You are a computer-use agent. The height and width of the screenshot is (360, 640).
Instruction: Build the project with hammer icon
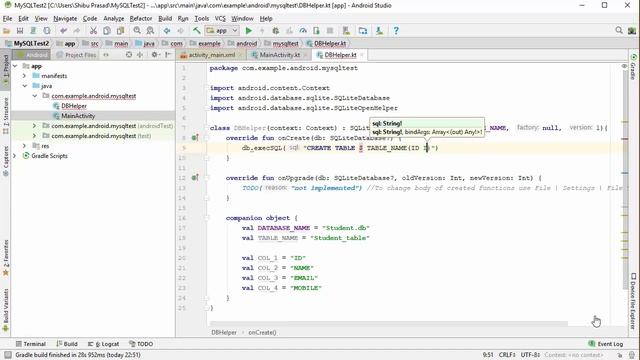tap(197, 31)
